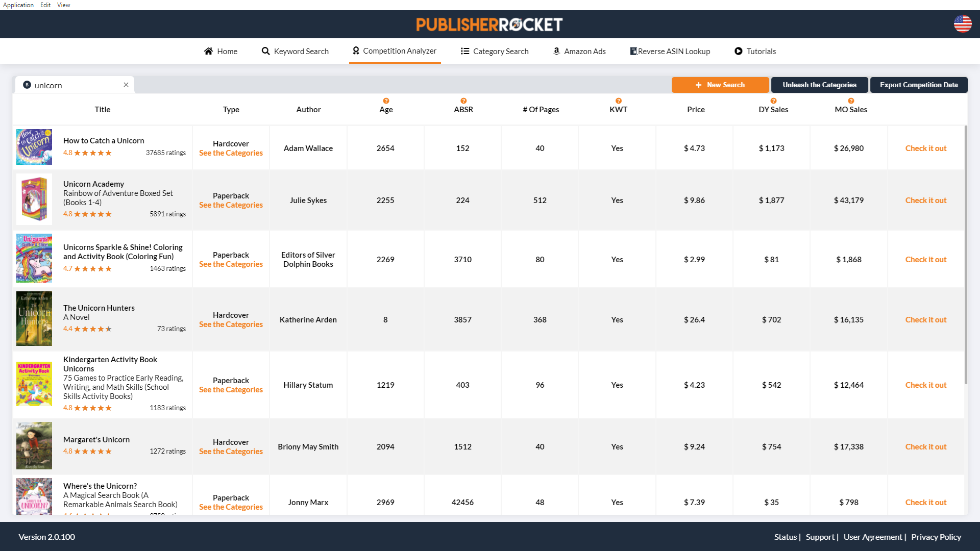Open How to Catch a Unicorn cover thumbnail

point(34,147)
